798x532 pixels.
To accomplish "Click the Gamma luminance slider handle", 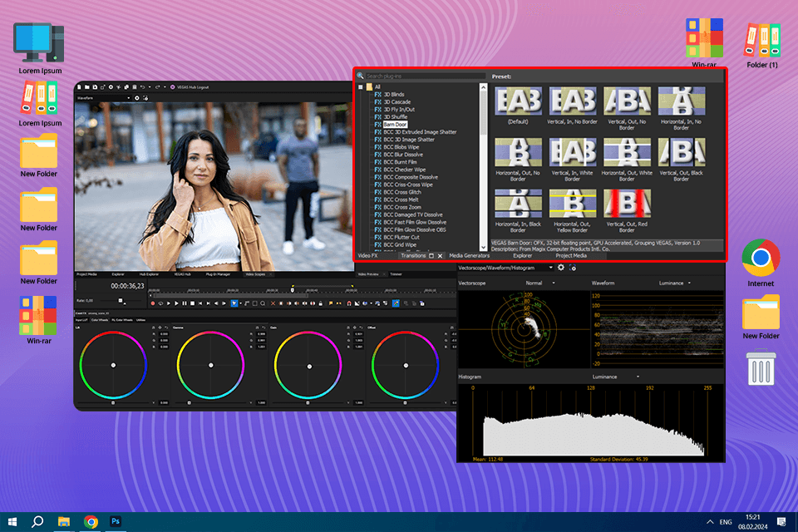I will [190, 402].
